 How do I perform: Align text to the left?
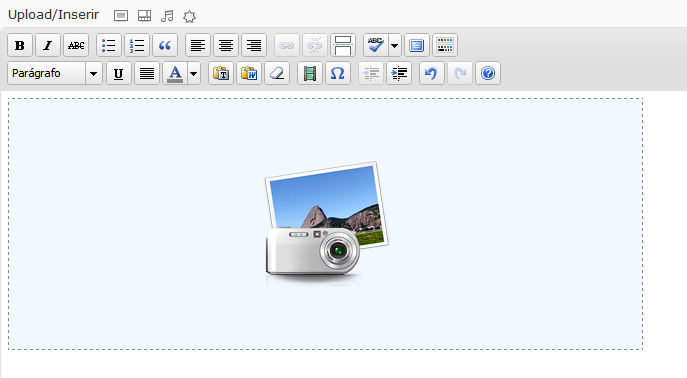point(198,45)
